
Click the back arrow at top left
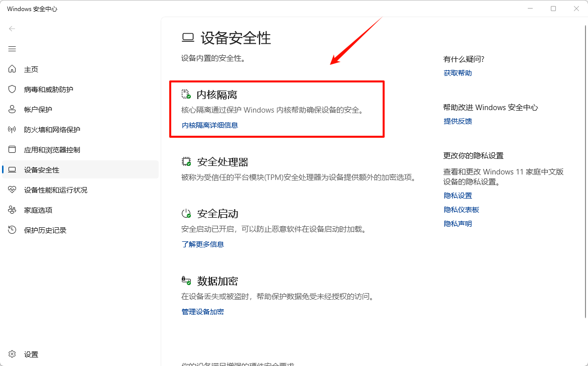[12, 29]
